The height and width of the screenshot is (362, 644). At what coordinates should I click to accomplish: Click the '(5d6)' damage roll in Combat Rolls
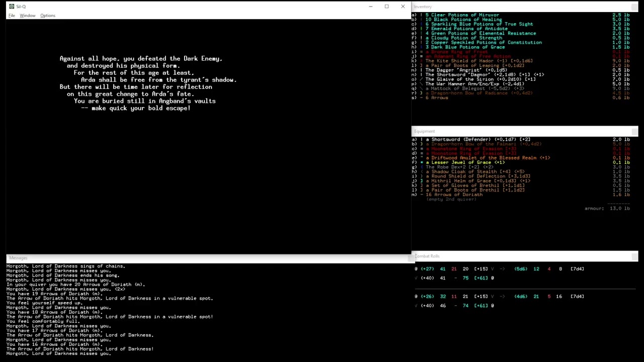pyautogui.click(x=521, y=269)
